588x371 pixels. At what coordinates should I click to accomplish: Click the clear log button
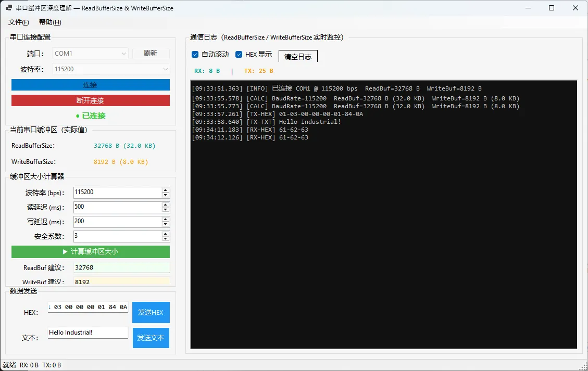click(x=298, y=57)
